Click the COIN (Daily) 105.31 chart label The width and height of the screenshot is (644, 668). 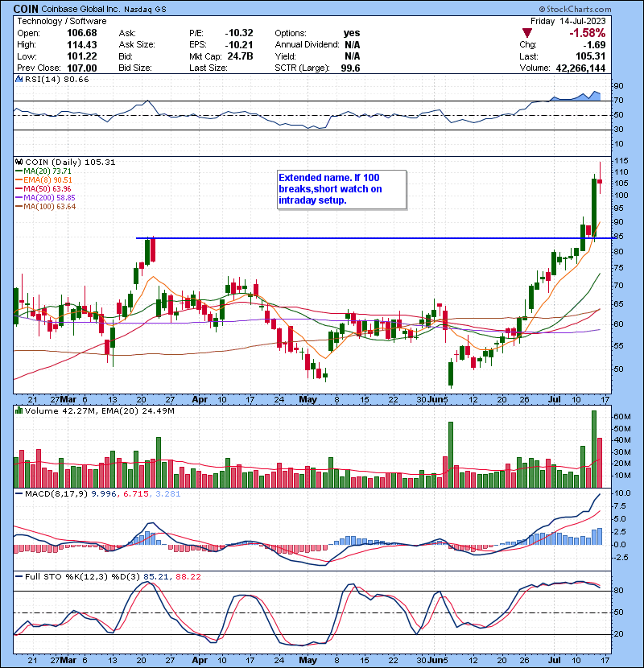coord(70,162)
